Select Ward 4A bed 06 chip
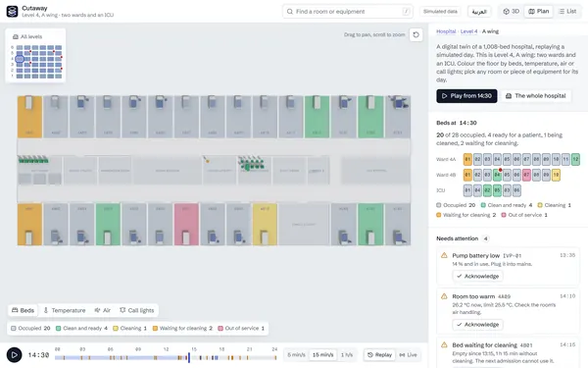 pos(516,159)
